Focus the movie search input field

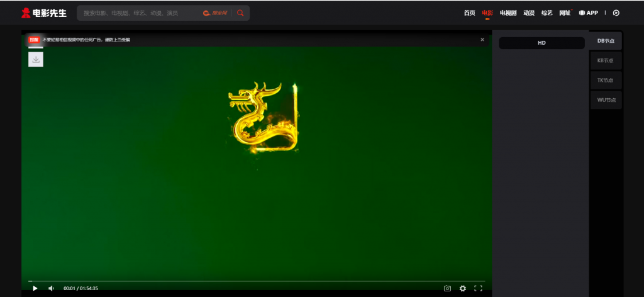click(140, 13)
